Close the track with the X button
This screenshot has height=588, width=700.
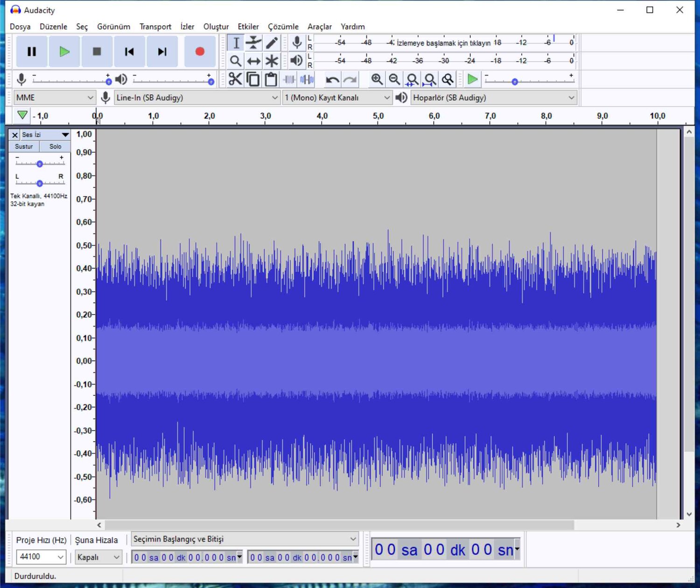(15, 135)
